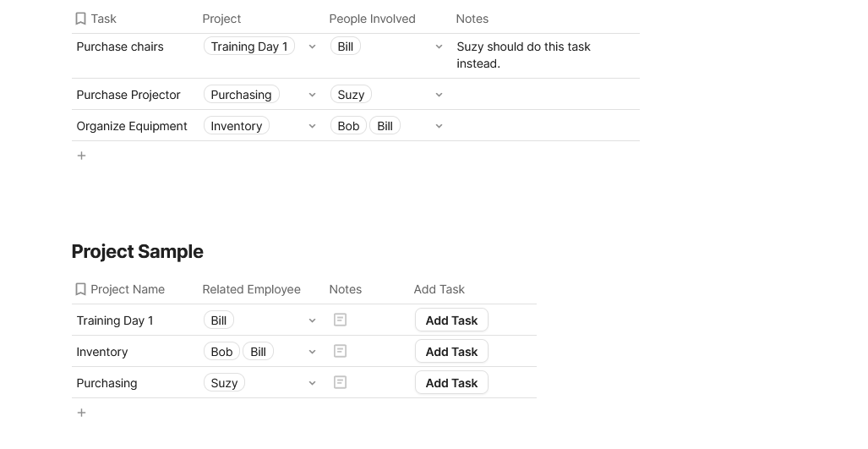This screenshot has height=449, width=868.
Task: Click the Training Day 1 project tag
Action: [249, 47]
